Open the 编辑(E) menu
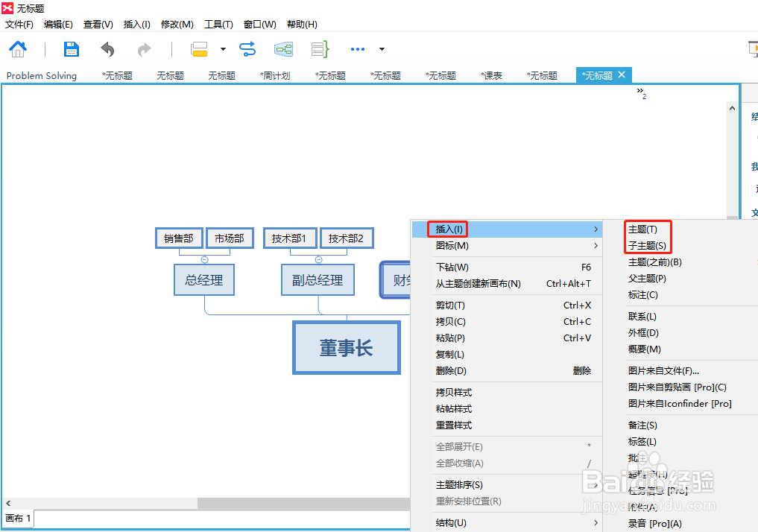Viewport: 758px width, 532px height. 58,24
